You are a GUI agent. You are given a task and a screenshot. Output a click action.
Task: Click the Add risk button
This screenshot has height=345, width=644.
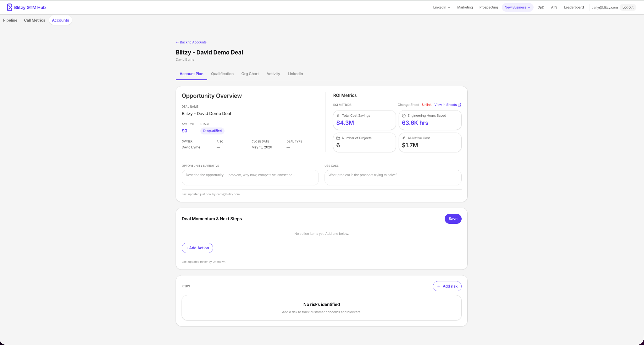point(447,286)
